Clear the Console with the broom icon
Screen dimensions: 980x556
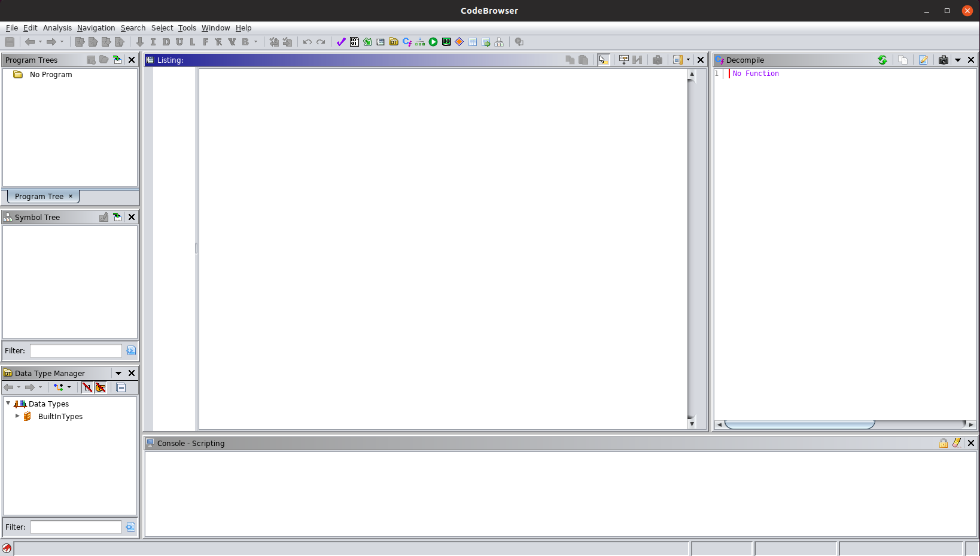[x=957, y=443]
